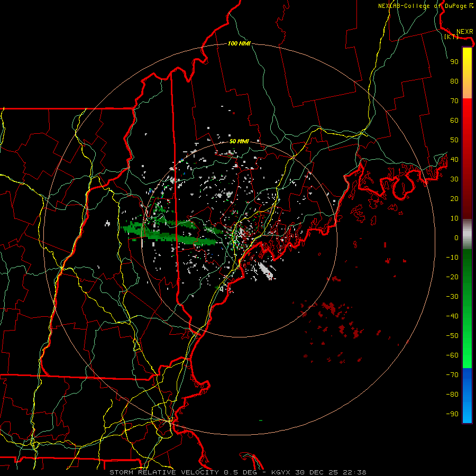Click the 50 NMI range ring label

239,141
